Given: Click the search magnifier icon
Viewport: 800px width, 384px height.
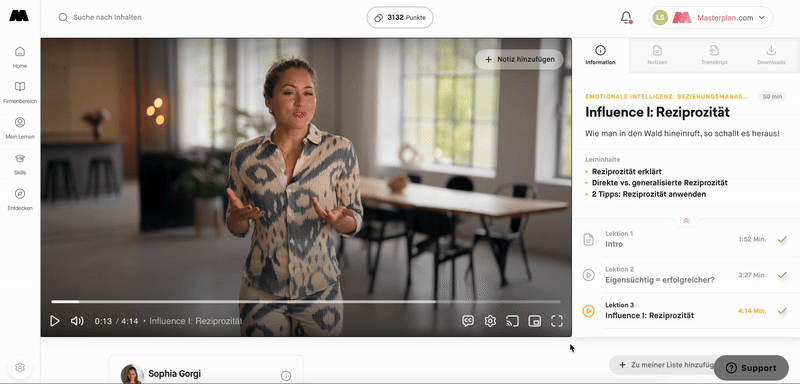Looking at the screenshot, I should (x=63, y=17).
